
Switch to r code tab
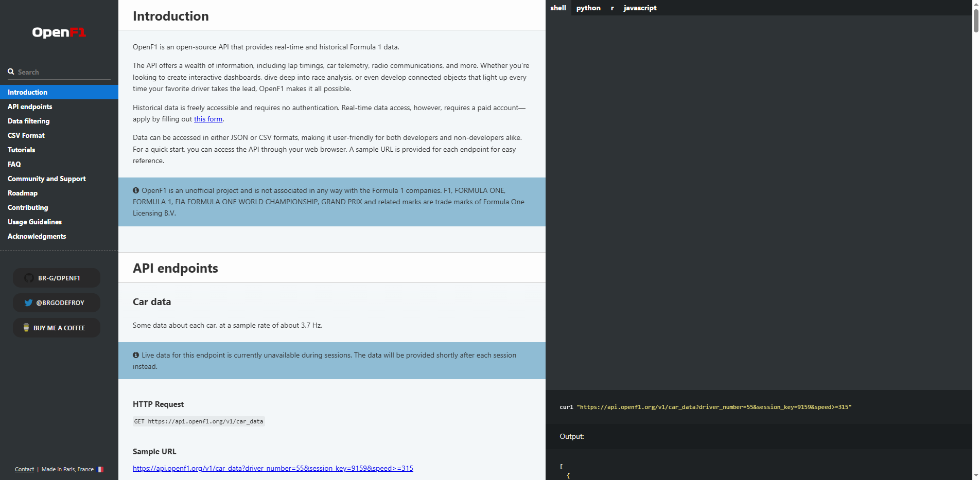pos(612,8)
